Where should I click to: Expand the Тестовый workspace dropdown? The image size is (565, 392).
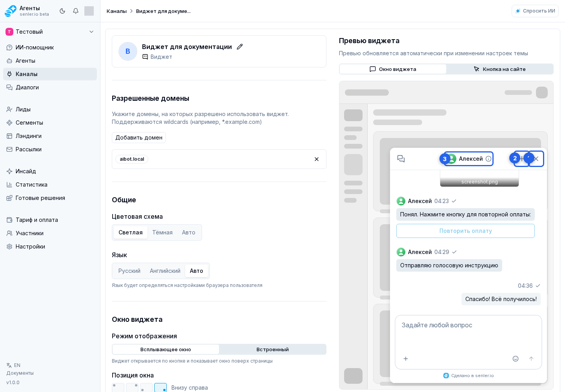point(91,32)
